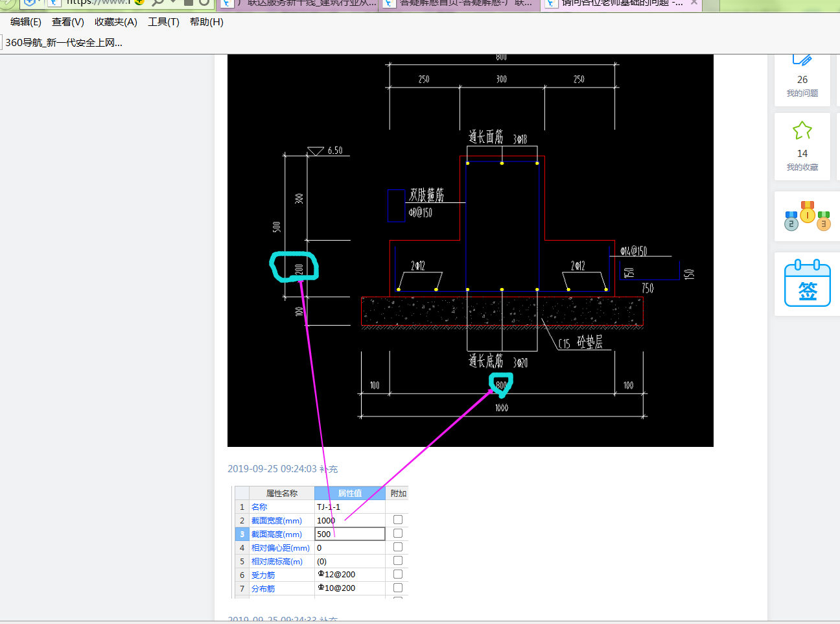Click the 1000 width value cell
This screenshot has width=840, height=624.
[x=350, y=521]
